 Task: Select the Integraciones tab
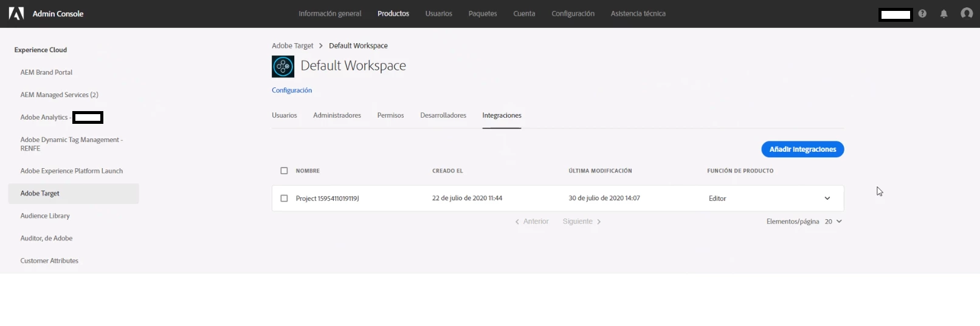click(x=502, y=115)
